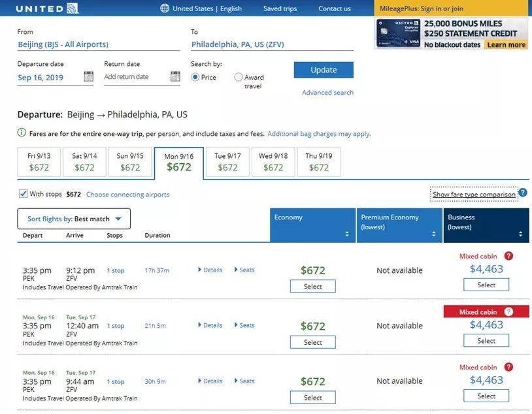The height and width of the screenshot is (414, 532).
Task: Open the Advanced search link
Action: 327,93
